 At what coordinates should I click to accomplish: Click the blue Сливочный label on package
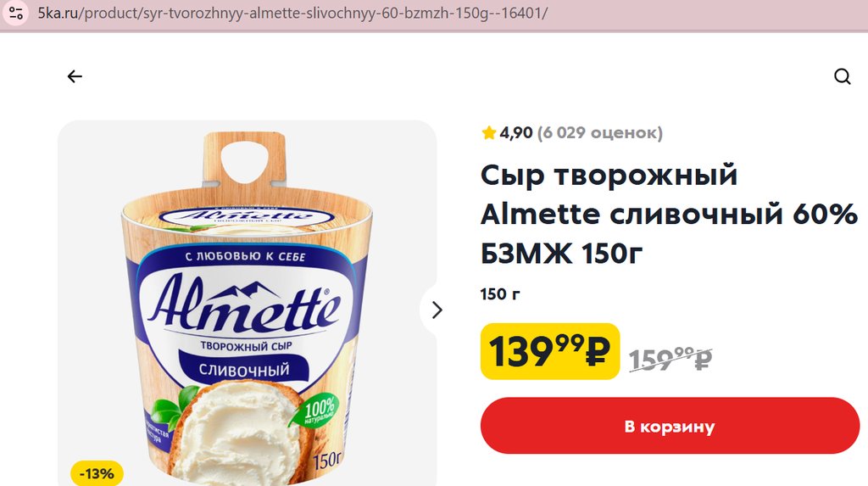[x=244, y=370]
